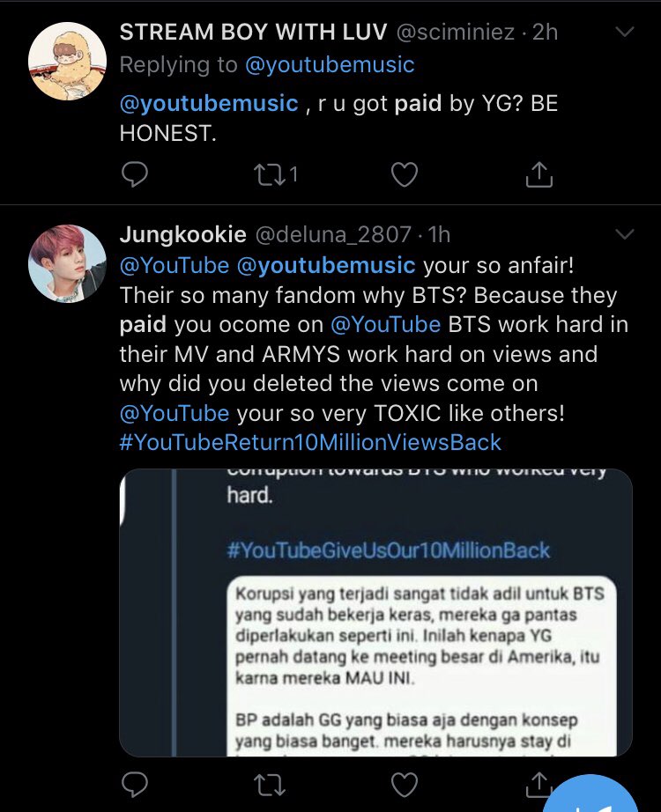Expand options chevron on Jungkookie tweet
This screenshot has width=661, height=812.
[x=625, y=234]
